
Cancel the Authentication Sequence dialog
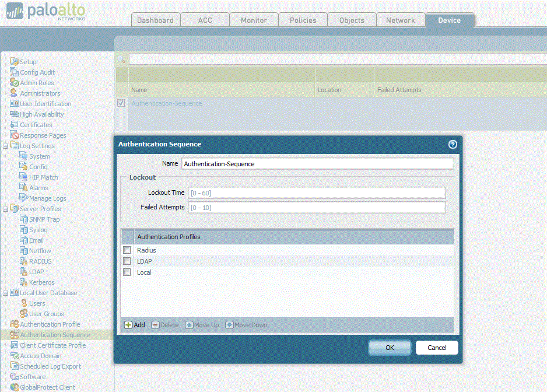coord(437,348)
